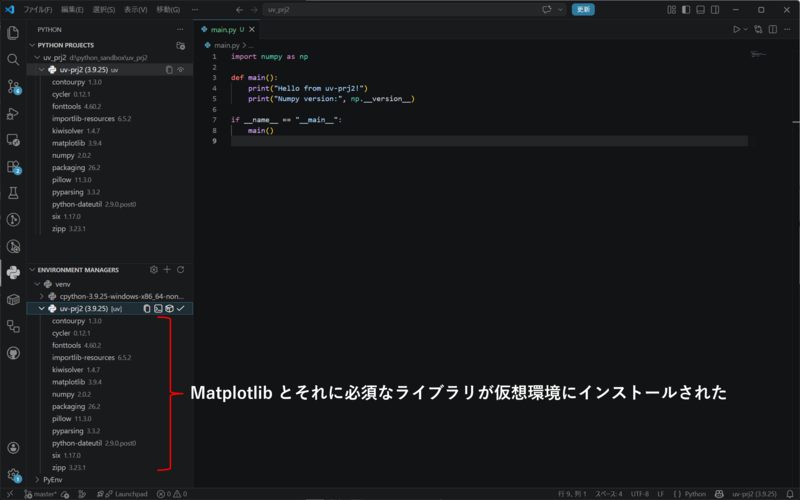Viewport: 800px width, 500px height.
Task: Click the add Python project folder icon
Action: tap(180, 45)
